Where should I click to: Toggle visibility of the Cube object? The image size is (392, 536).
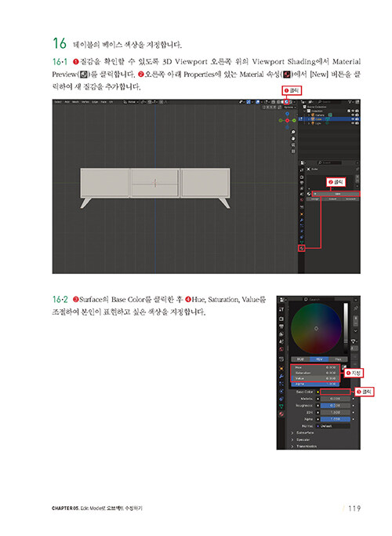353,119
